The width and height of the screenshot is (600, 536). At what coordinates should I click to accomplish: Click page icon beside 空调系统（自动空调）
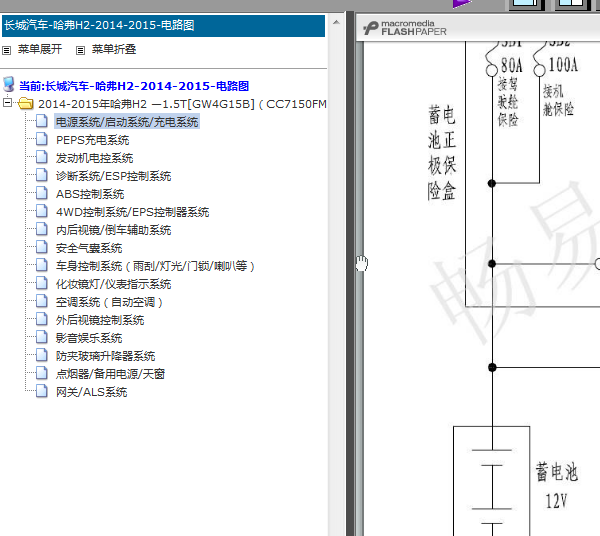(41, 301)
